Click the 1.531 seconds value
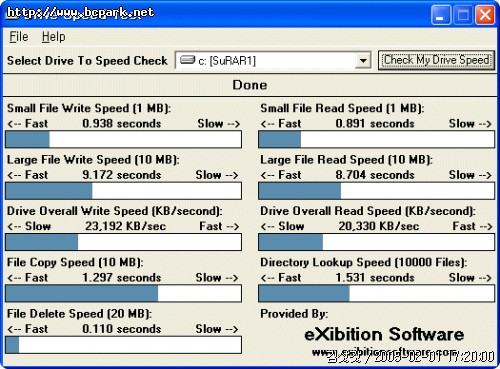 (x=375, y=278)
